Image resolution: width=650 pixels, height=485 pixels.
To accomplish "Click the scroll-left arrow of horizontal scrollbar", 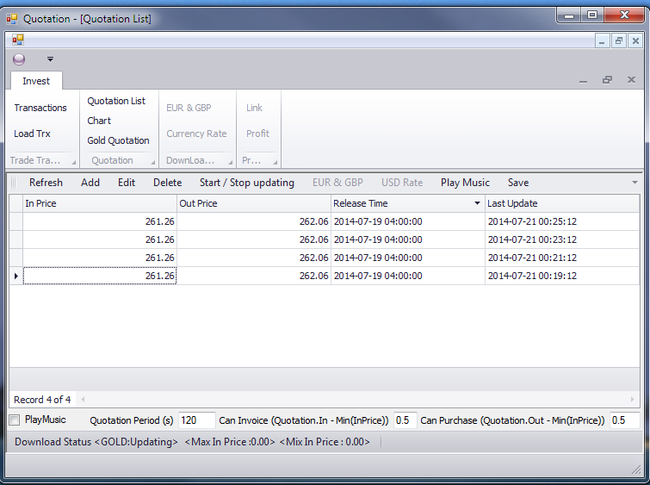I will (83, 400).
